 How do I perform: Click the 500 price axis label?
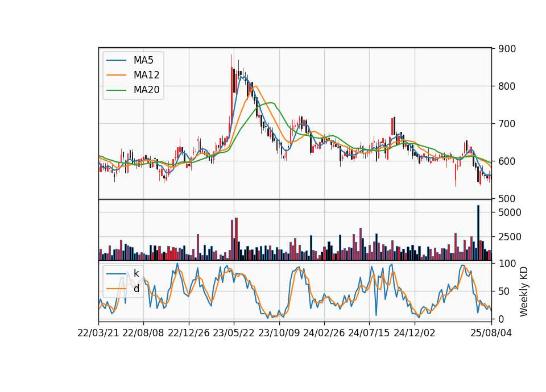pos(507,199)
